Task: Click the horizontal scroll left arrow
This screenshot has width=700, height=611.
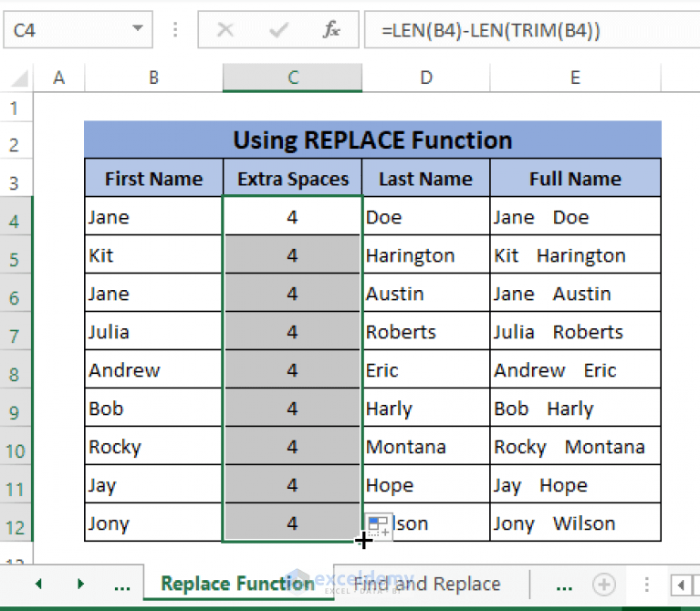Action: coord(680,585)
